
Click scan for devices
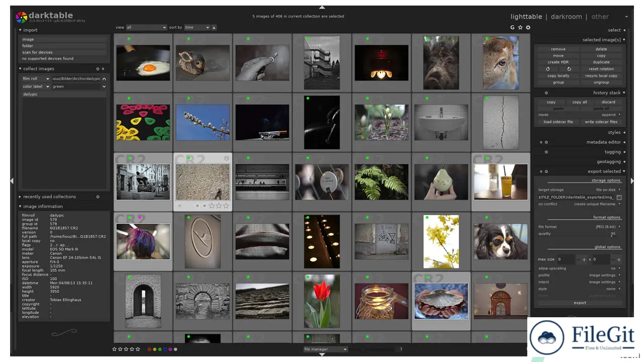coord(64,52)
